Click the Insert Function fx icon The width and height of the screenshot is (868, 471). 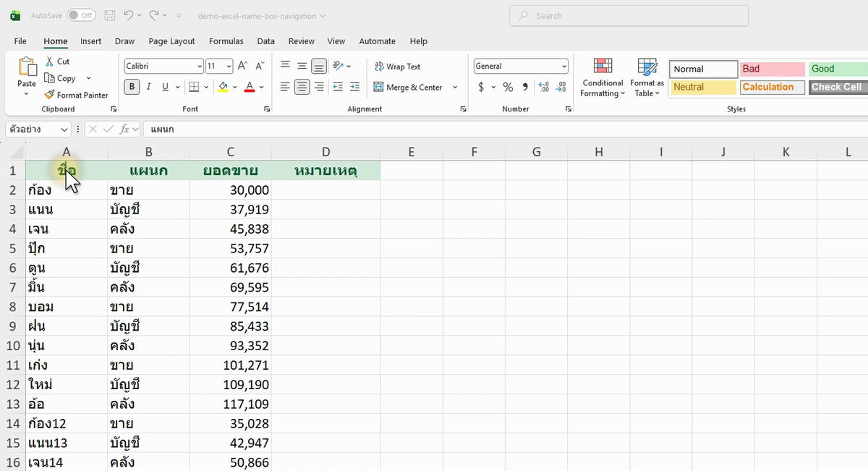point(125,130)
